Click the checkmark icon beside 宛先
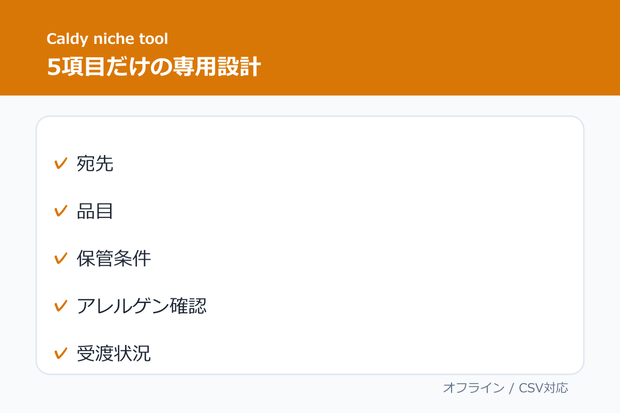Image resolution: width=620 pixels, height=413 pixels. [x=61, y=163]
